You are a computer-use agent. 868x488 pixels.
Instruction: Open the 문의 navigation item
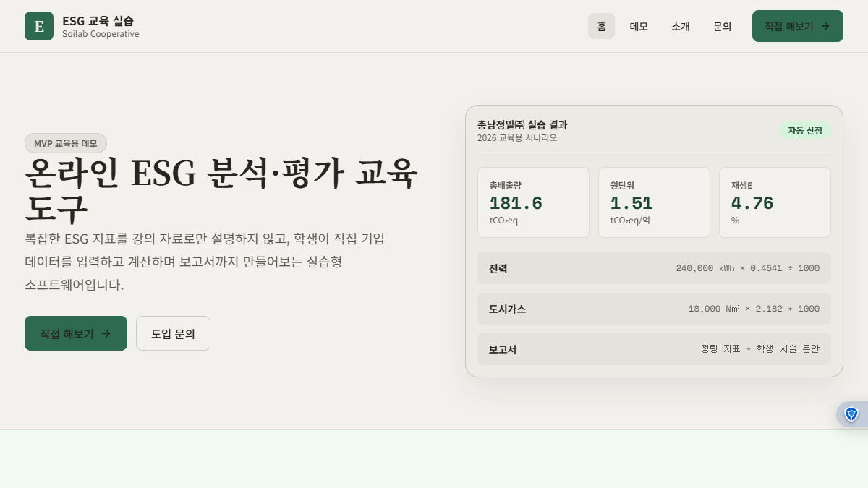click(723, 26)
